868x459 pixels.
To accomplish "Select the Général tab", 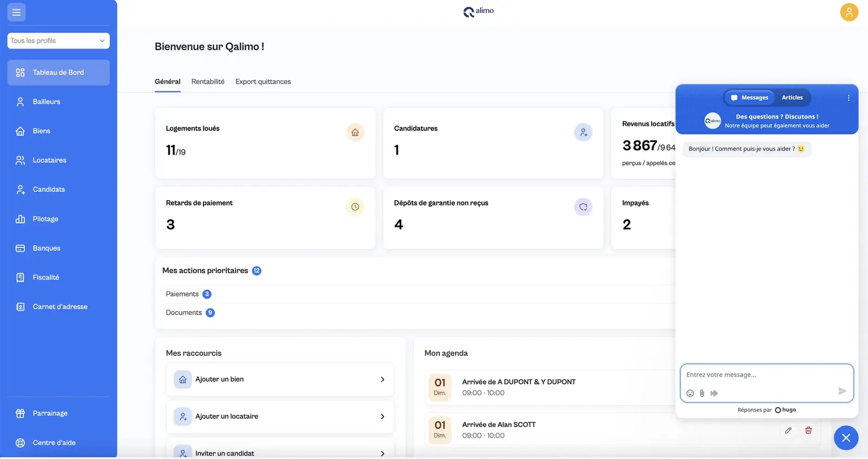I will (x=168, y=81).
